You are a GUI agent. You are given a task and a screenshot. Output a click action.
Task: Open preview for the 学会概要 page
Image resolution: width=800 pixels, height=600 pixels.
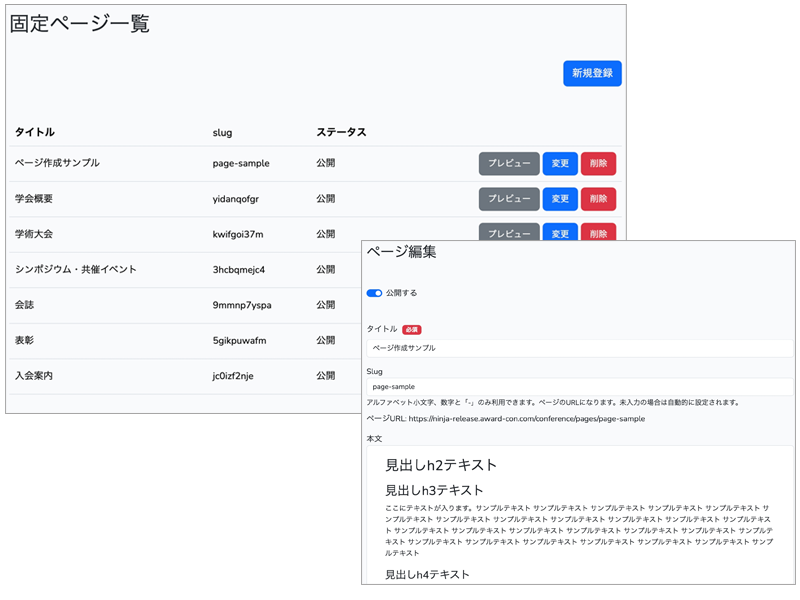click(509, 199)
